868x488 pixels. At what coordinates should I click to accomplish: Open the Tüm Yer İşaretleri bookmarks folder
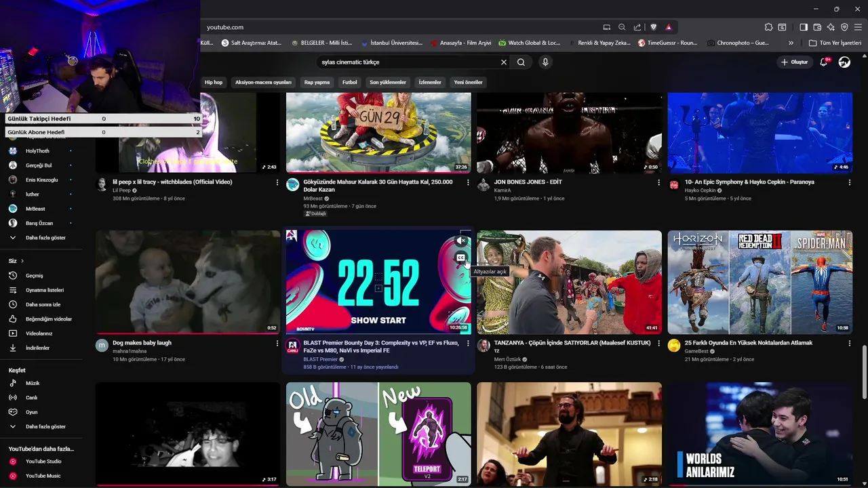pyautogui.click(x=835, y=43)
